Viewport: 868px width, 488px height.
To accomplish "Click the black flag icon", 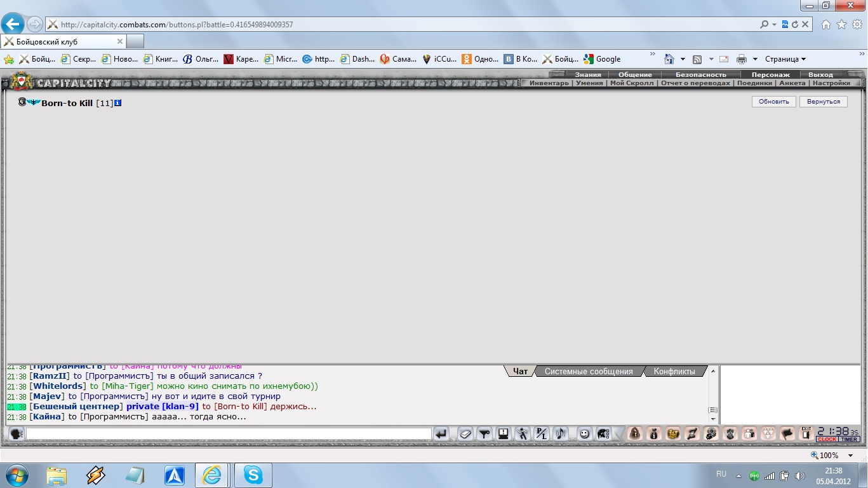I will point(787,434).
